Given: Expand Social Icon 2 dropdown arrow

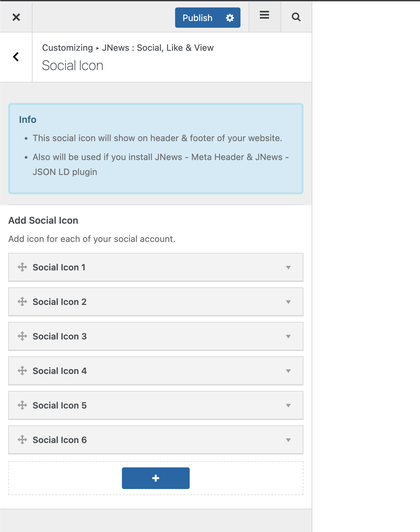Looking at the screenshot, I should (288, 302).
